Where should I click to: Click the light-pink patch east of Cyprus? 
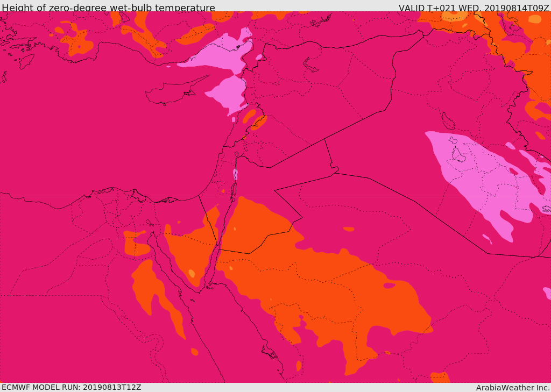tap(228, 94)
